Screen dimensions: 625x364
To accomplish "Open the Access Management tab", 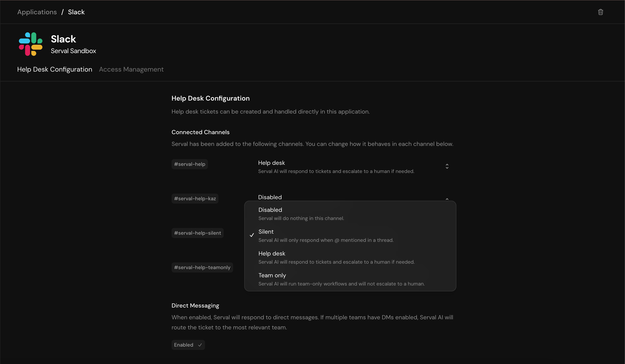I will pos(131,69).
